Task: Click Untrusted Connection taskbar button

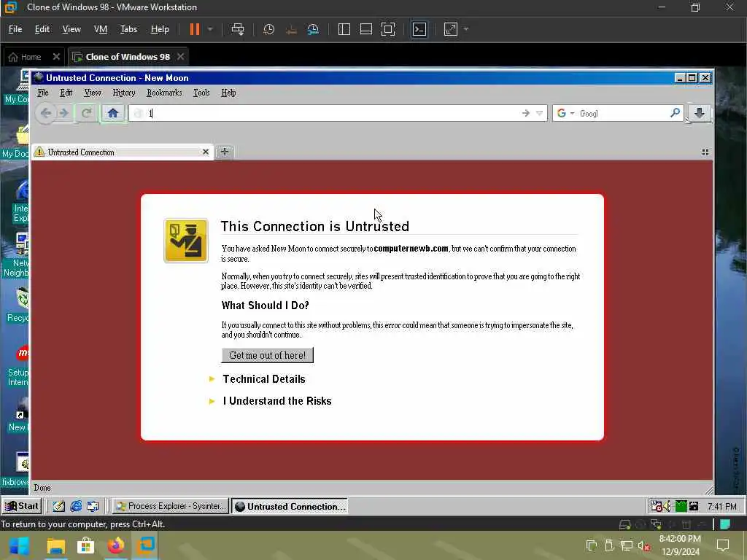Action: click(x=290, y=506)
